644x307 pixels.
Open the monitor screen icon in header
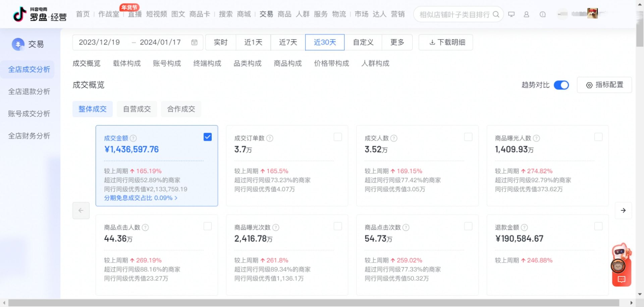pyautogui.click(x=512, y=14)
